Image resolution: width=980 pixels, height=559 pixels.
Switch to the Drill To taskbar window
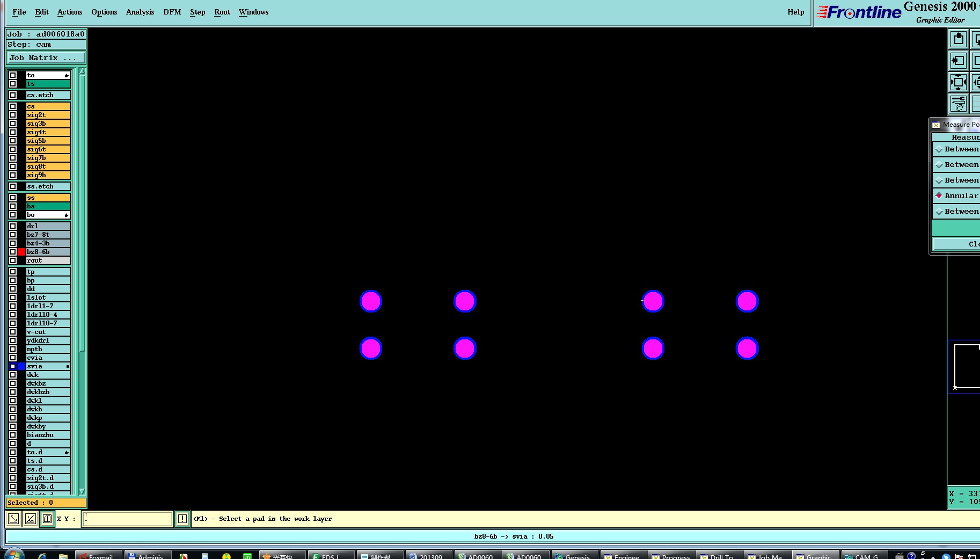pos(719,555)
